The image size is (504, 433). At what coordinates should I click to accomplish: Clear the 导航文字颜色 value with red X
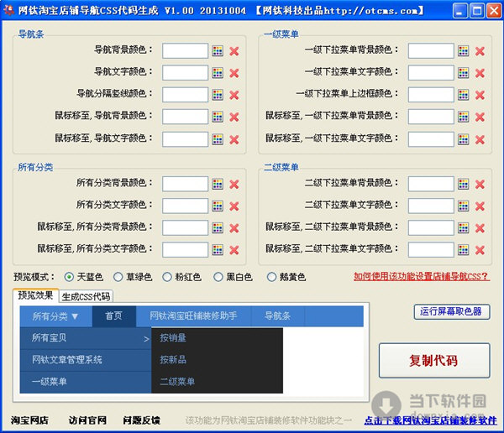tap(234, 73)
